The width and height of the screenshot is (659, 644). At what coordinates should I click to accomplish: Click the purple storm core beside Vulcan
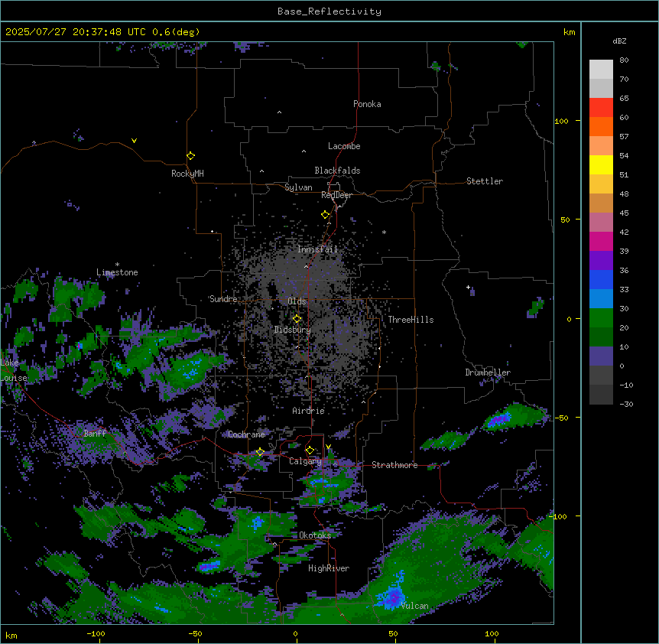click(393, 596)
